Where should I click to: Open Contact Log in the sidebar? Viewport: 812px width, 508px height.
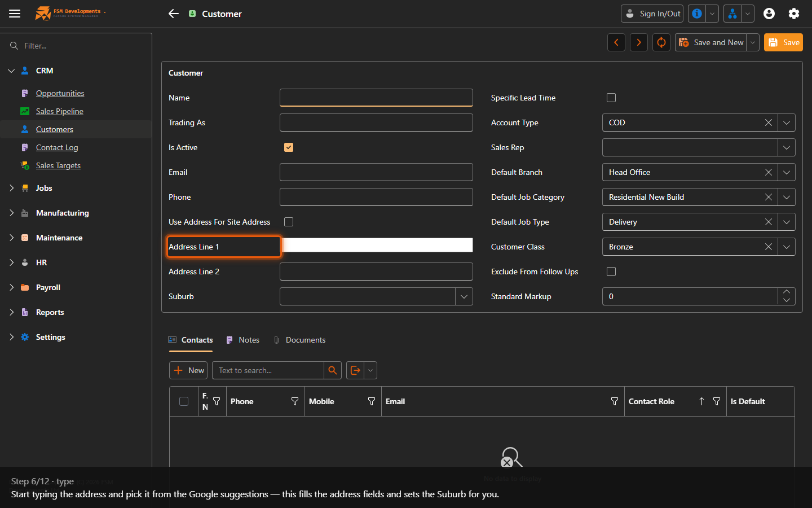click(x=57, y=147)
